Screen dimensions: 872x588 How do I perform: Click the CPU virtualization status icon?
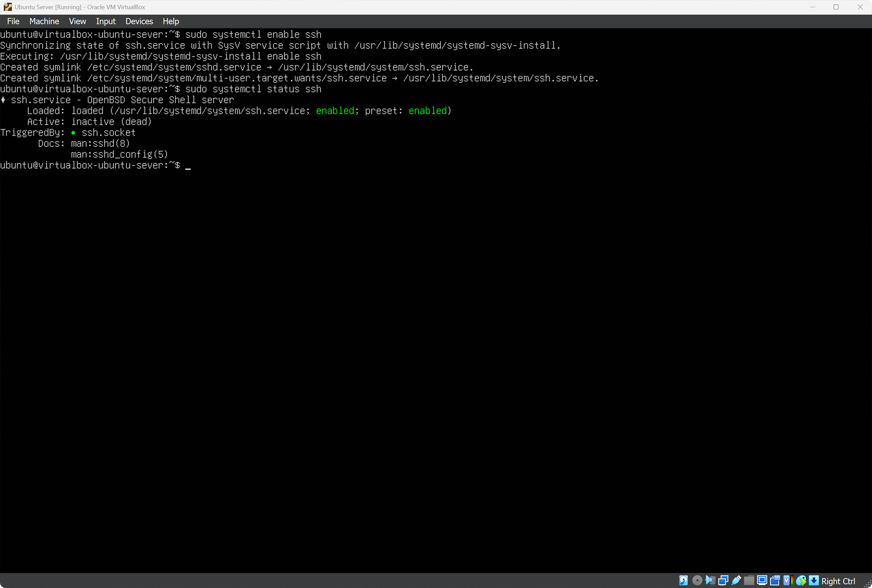[788, 581]
